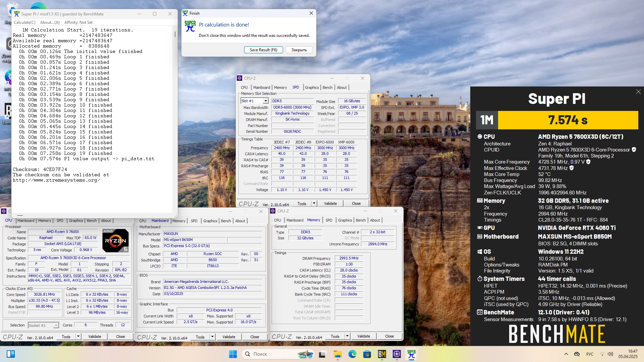
Task: Click Validate in CPU-Z Mainboard window
Action: [x=229, y=337]
